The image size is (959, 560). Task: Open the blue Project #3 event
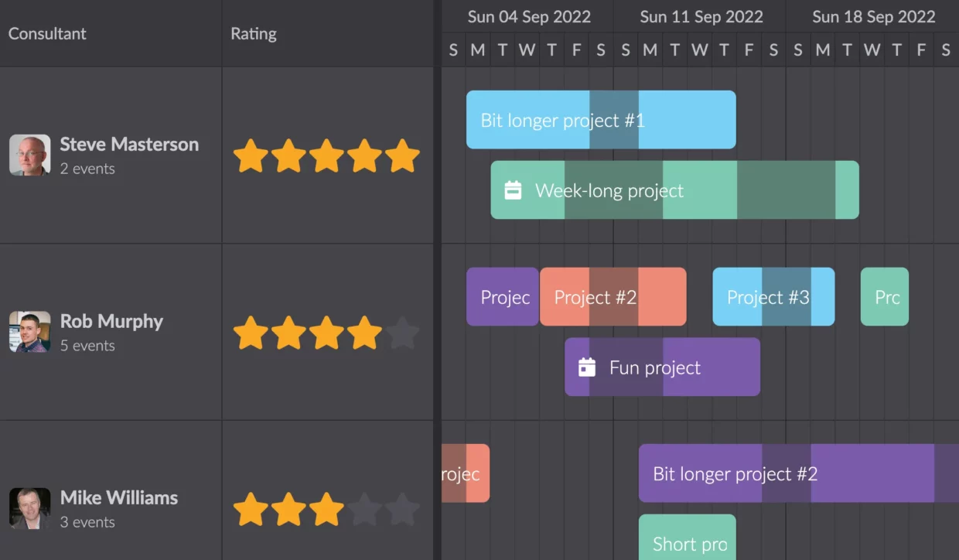[x=773, y=297]
